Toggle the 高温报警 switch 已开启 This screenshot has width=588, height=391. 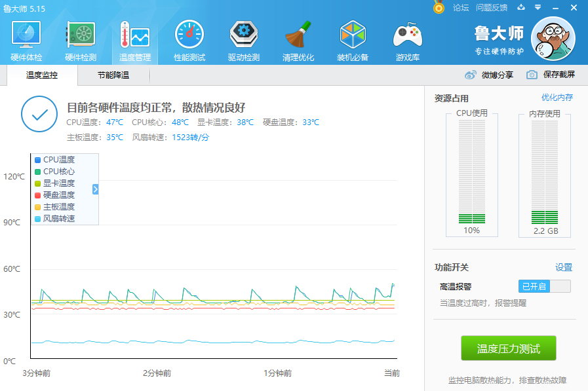(x=545, y=286)
